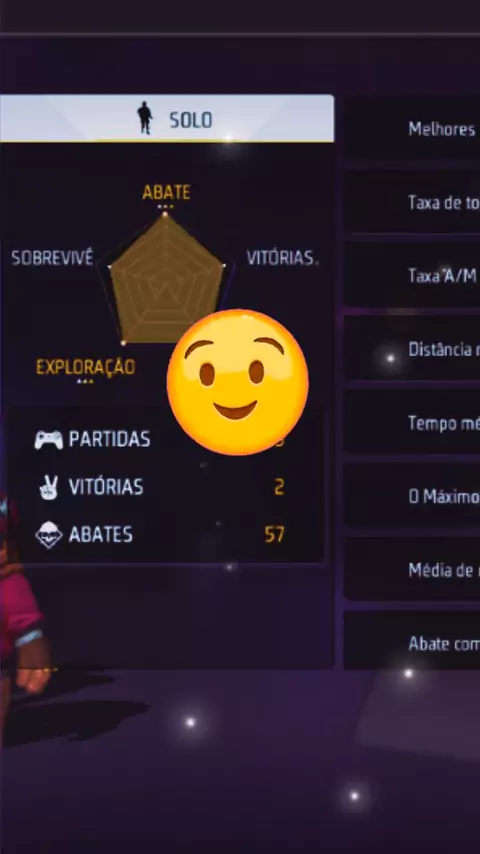Select the O Máximo stat row
The width and height of the screenshot is (480, 854).
(412, 496)
